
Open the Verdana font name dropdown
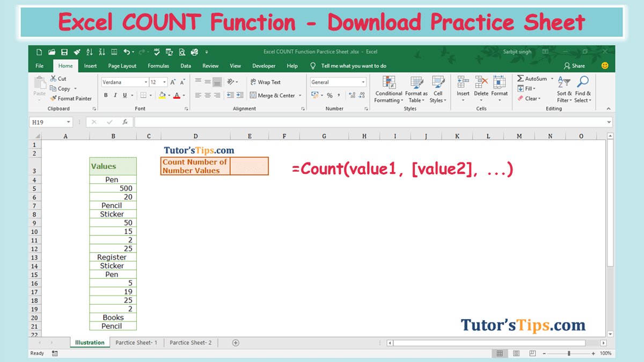tap(145, 82)
